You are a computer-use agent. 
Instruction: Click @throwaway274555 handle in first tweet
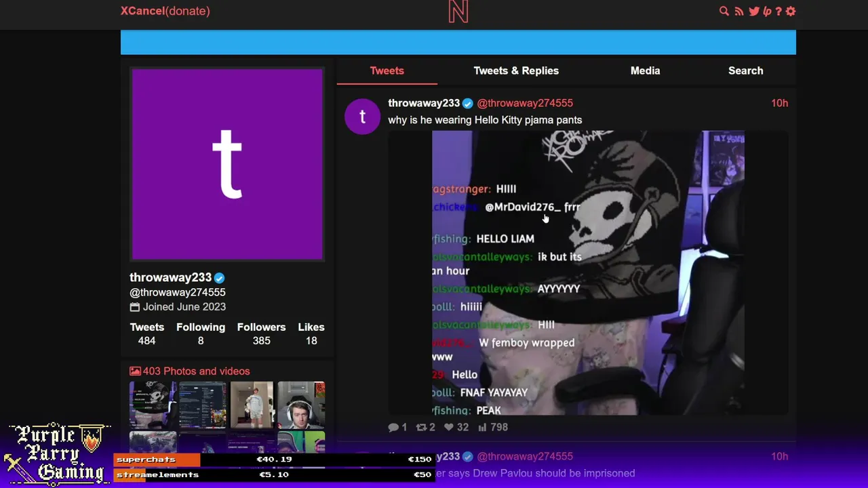(x=525, y=103)
